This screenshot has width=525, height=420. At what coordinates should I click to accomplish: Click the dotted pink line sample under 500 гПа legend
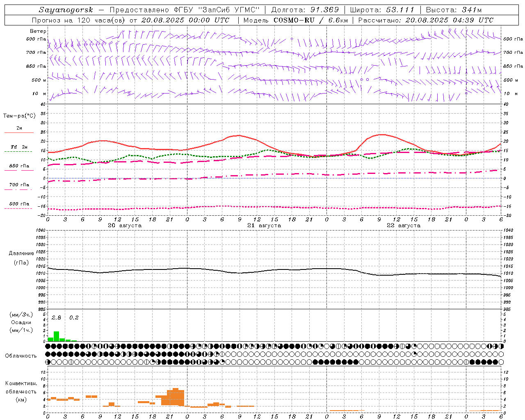click(x=18, y=208)
